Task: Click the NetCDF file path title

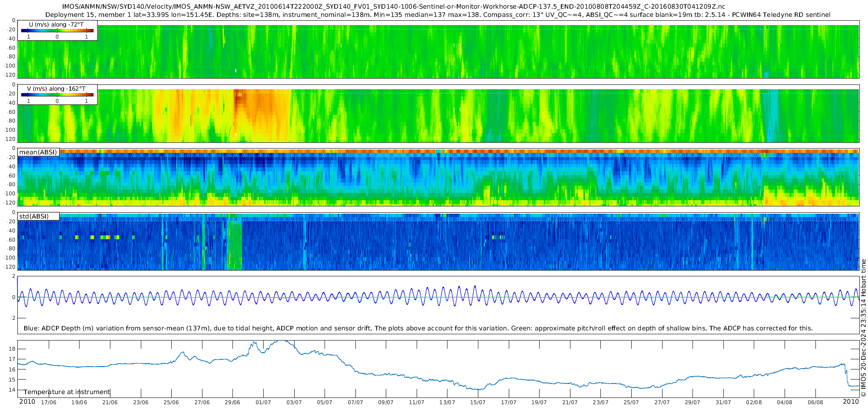Action: coord(393,7)
